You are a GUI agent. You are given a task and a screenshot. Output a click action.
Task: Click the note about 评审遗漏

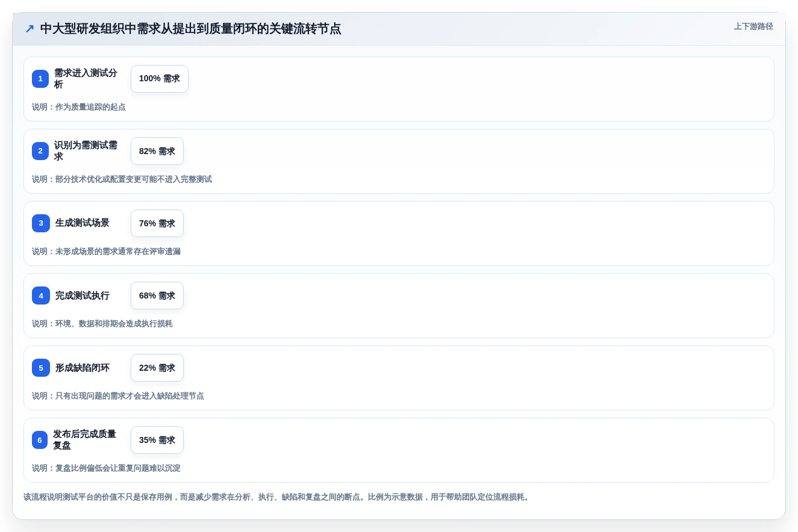106,252
